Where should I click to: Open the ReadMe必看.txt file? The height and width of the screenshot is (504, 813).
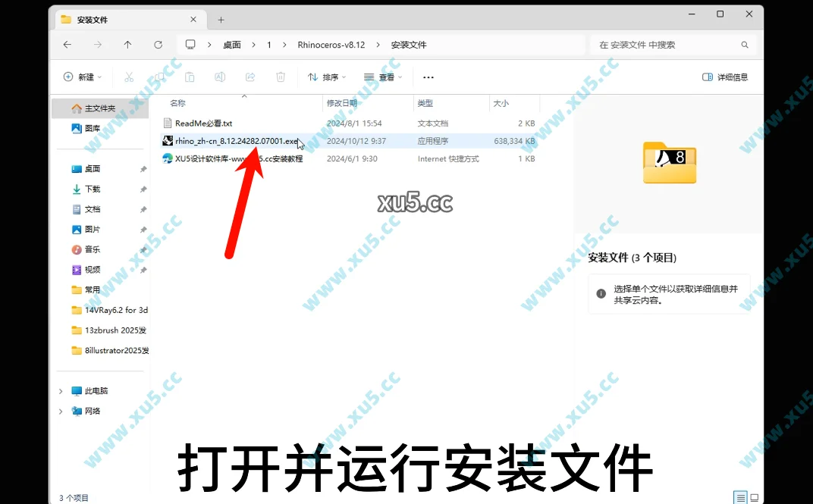202,123
